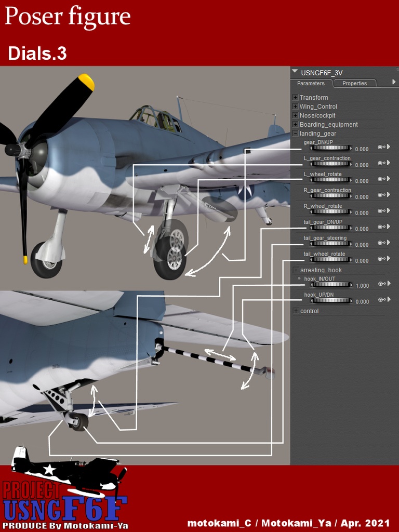Click the hook_IN/OUT value field 1.000
The width and height of the screenshot is (399, 532).
[362, 286]
